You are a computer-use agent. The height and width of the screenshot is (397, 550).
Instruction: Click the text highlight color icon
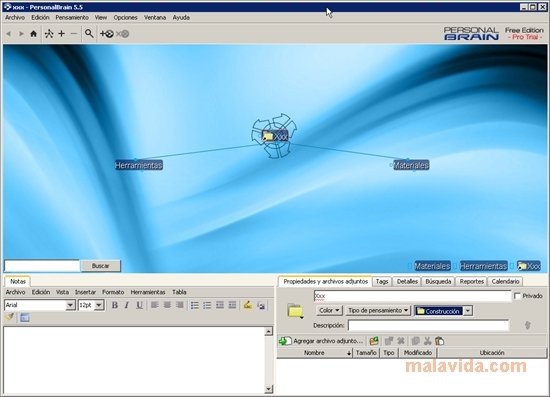point(248,305)
